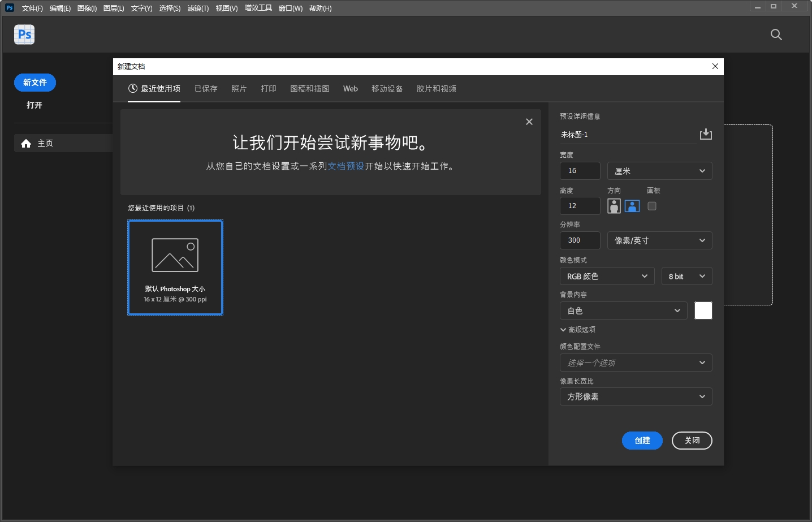
Task: Close the 新建文档 dialog with X
Action: (715, 67)
